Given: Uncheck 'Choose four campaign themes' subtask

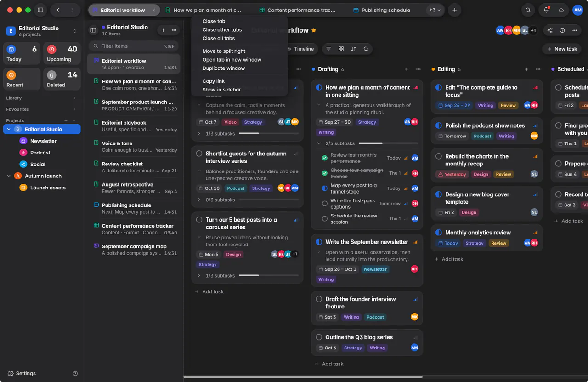Looking at the screenshot, I should 325,173.
